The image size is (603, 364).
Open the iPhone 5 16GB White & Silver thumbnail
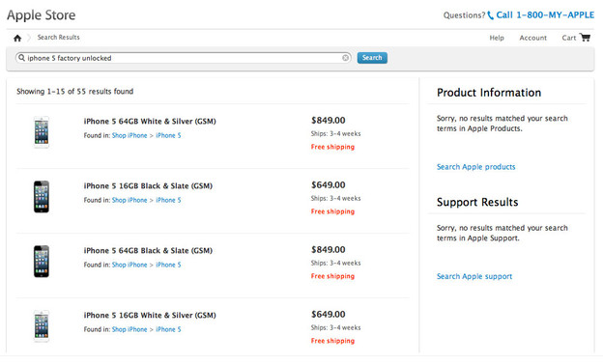(x=42, y=326)
